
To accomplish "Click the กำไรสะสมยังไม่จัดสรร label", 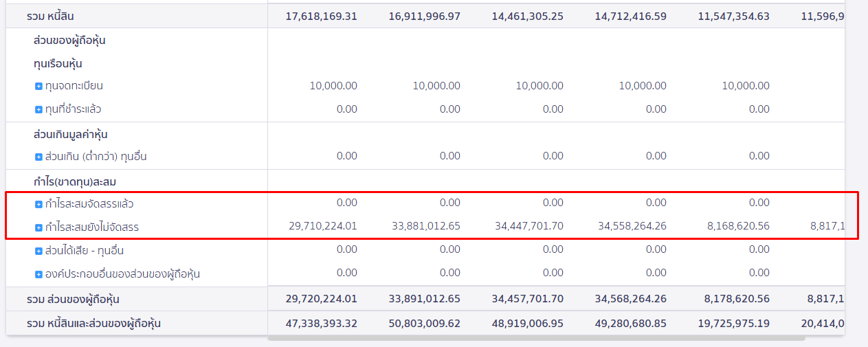I will 92,227.
